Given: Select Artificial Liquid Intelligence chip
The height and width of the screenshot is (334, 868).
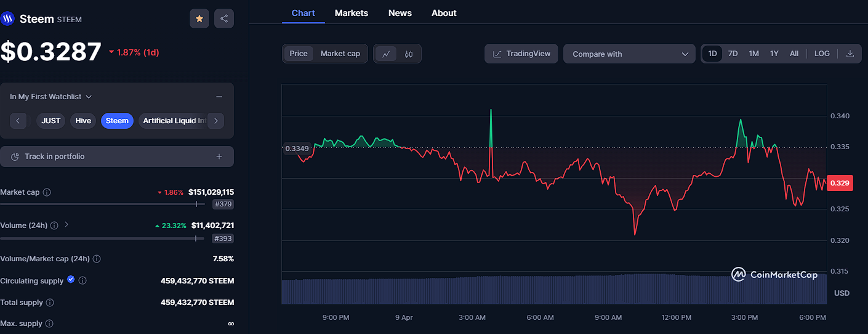Looking at the screenshot, I should click(174, 121).
